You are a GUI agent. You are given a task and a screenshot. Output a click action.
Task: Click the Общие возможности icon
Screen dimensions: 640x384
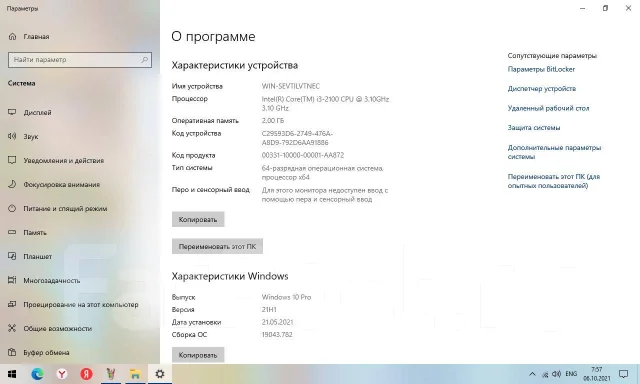pyautogui.click(x=12, y=328)
